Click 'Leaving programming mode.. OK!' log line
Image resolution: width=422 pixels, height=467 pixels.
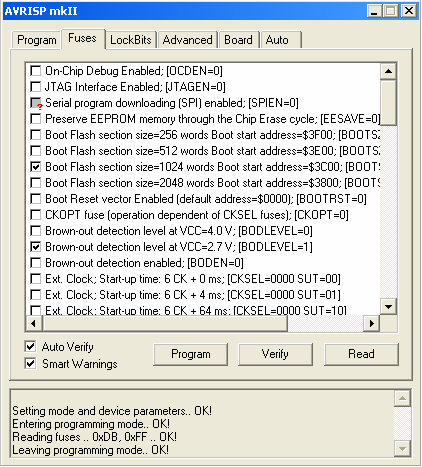[x=91, y=450]
